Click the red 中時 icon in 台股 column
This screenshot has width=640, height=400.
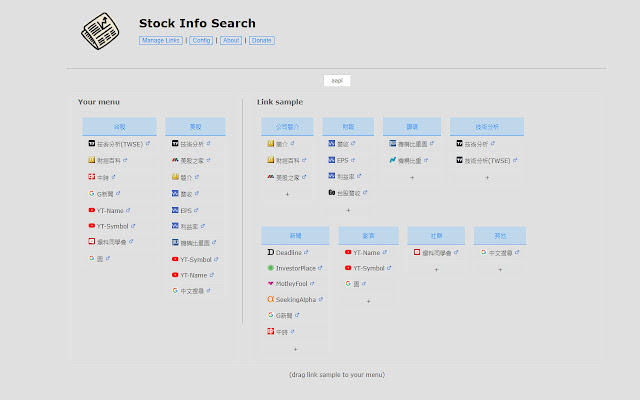[92, 176]
